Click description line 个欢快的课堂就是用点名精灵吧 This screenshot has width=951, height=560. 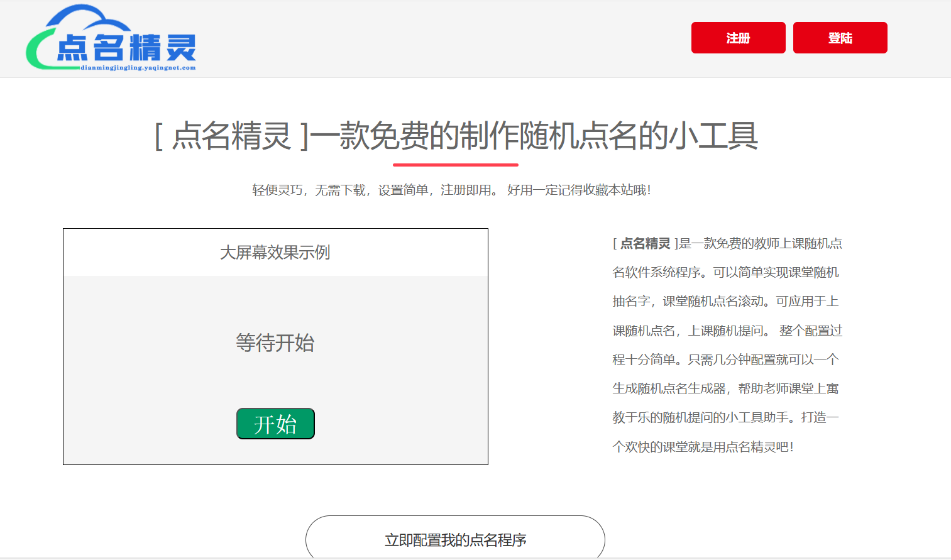(x=703, y=447)
